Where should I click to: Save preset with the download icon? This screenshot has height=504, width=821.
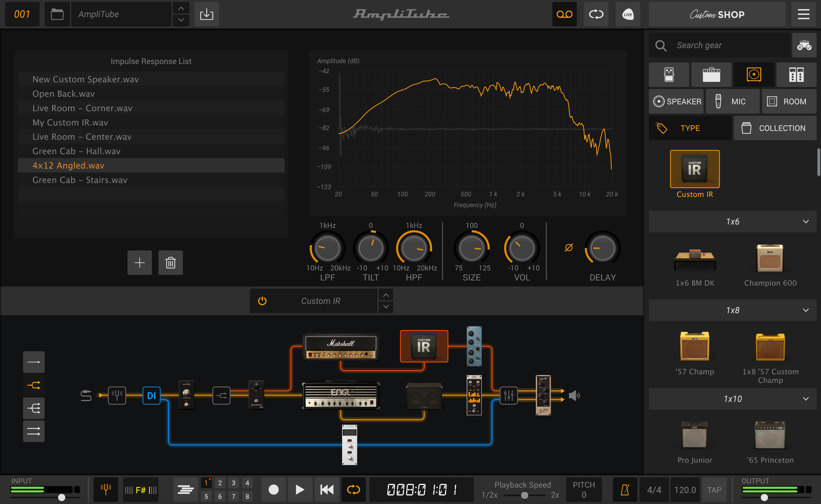click(206, 14)
